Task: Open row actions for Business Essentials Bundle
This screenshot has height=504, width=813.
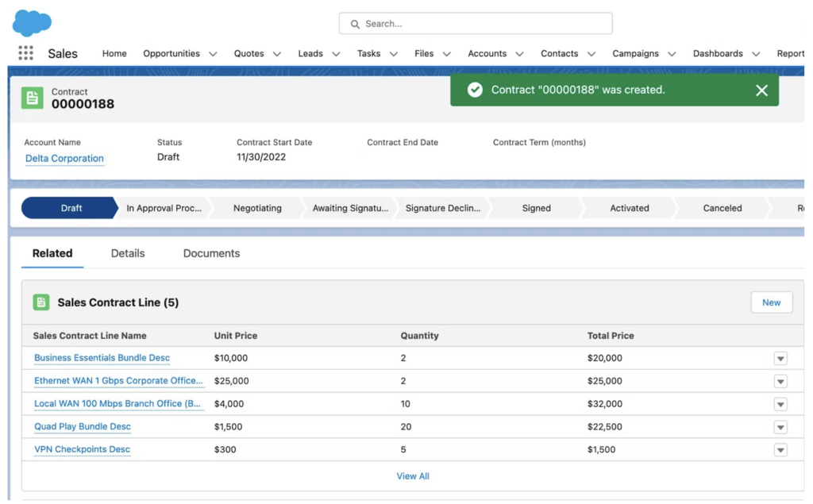Action: [780, 359]
